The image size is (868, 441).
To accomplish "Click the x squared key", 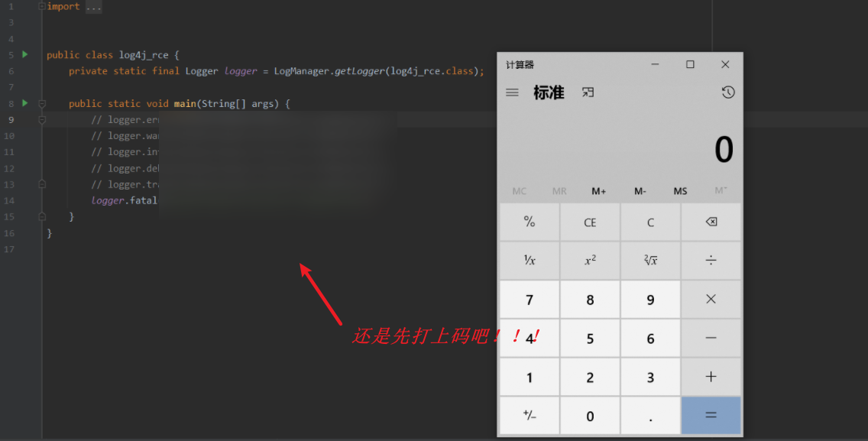I will click(x=590, y=261).
